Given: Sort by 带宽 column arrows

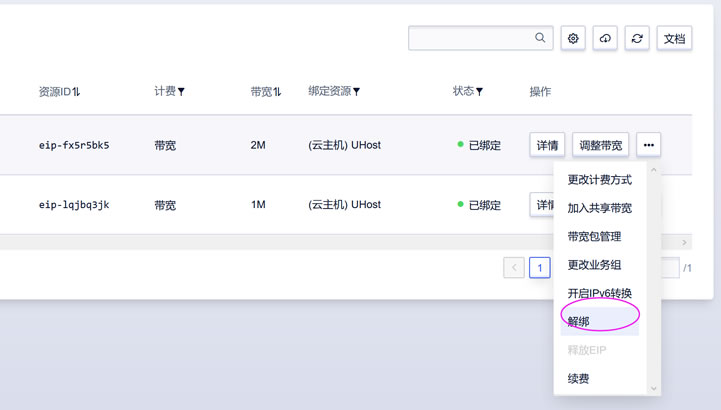Looking at the screenshot, I should pyautogui.click(x=277, y=91).
